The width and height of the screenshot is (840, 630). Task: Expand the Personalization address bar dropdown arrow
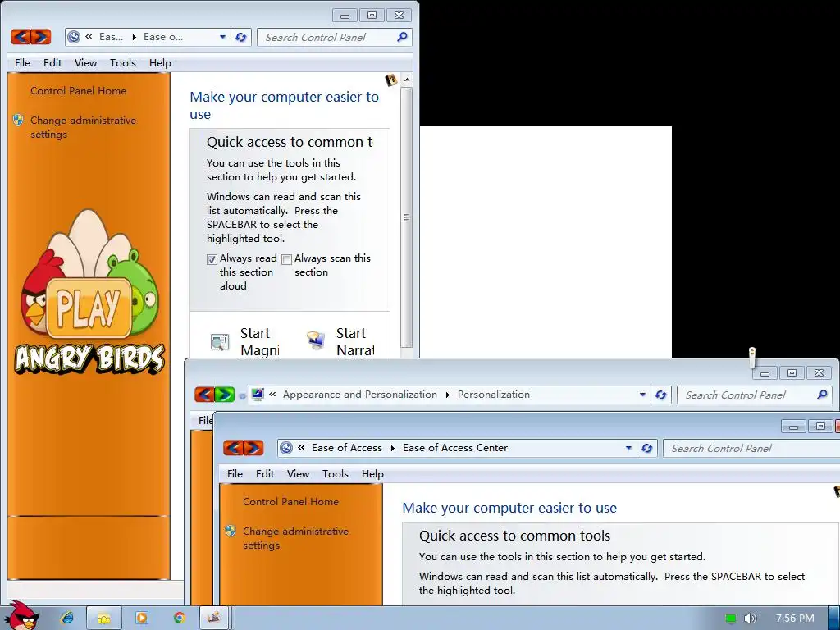pyautogui.click(x=642, y=395)
